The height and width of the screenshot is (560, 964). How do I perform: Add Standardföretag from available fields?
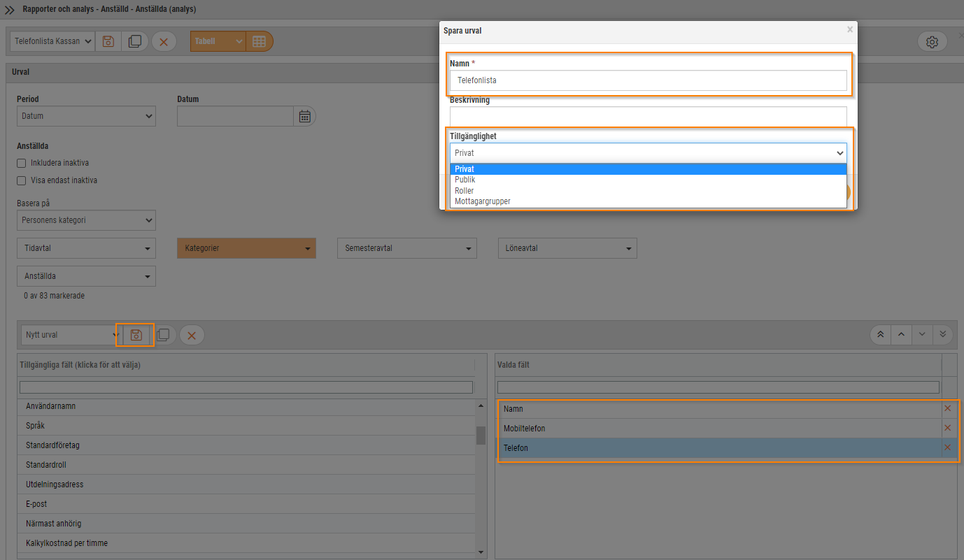coord(246,445)
